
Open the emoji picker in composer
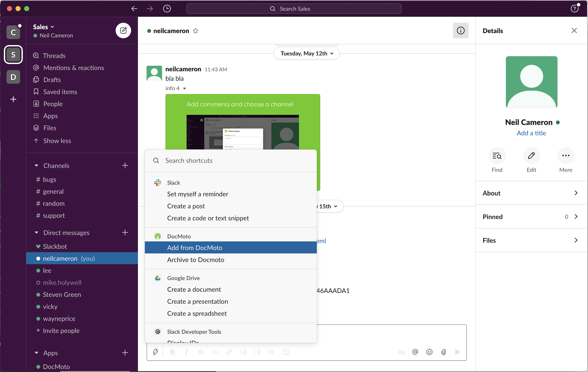[429, 352]
